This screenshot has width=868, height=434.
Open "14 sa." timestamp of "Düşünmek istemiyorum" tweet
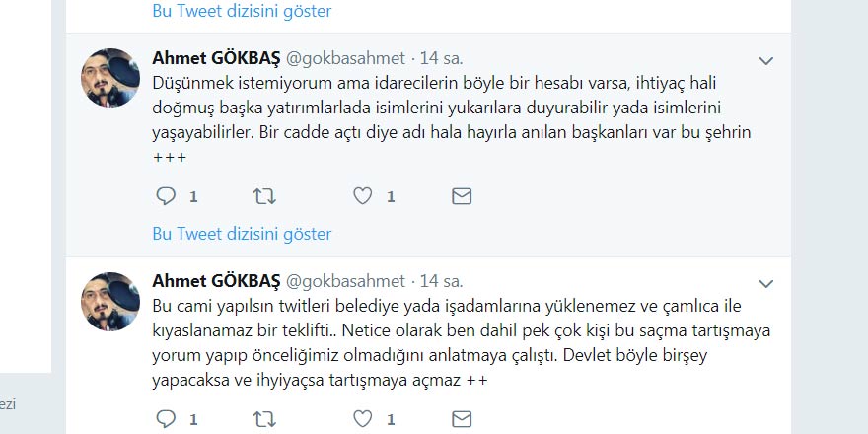click(441, 58)
